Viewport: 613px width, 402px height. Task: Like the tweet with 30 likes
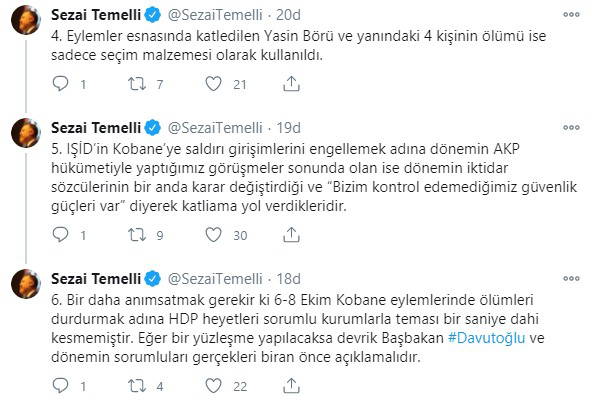point(209,236)
